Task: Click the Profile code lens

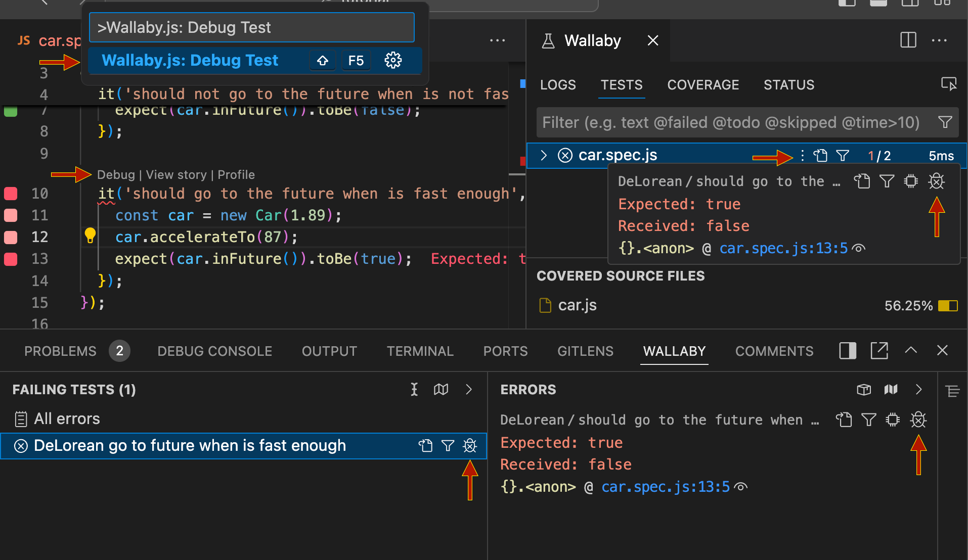Action: point(236,175)
